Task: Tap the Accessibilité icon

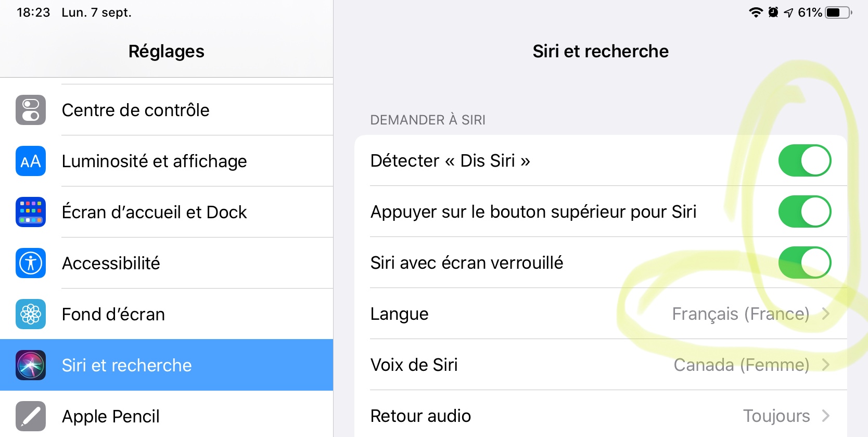Action: tap(31, 263)
